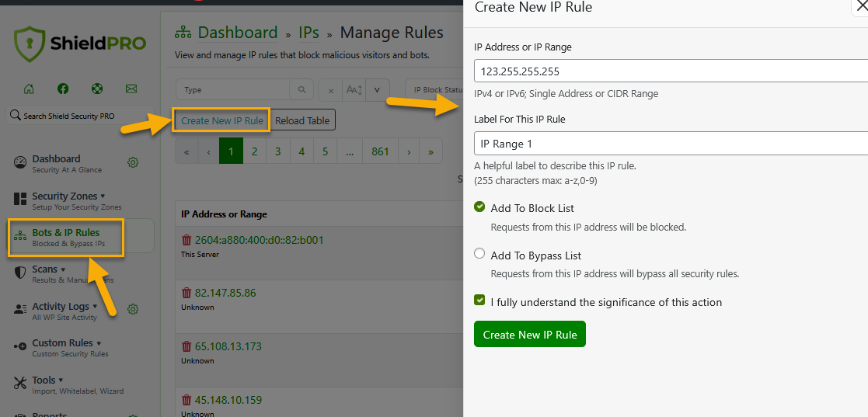Jump to last page with » button
The height and width of the screenshot is (417, 868).
coord(431,151)
